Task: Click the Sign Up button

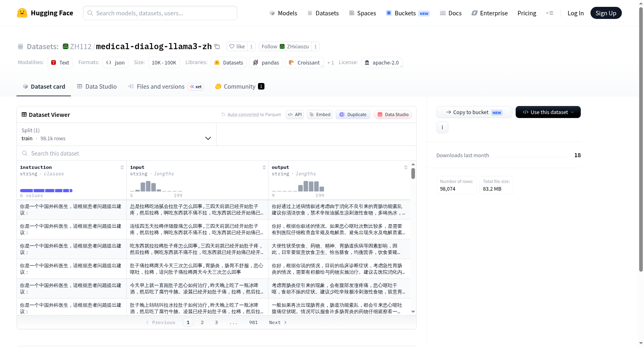Action: [606, 13]
